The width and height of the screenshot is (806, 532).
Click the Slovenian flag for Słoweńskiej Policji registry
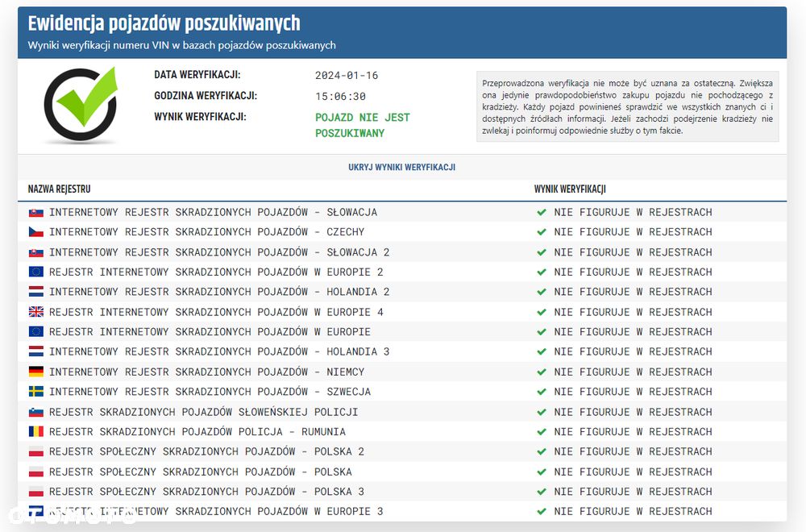coord(36,412)
